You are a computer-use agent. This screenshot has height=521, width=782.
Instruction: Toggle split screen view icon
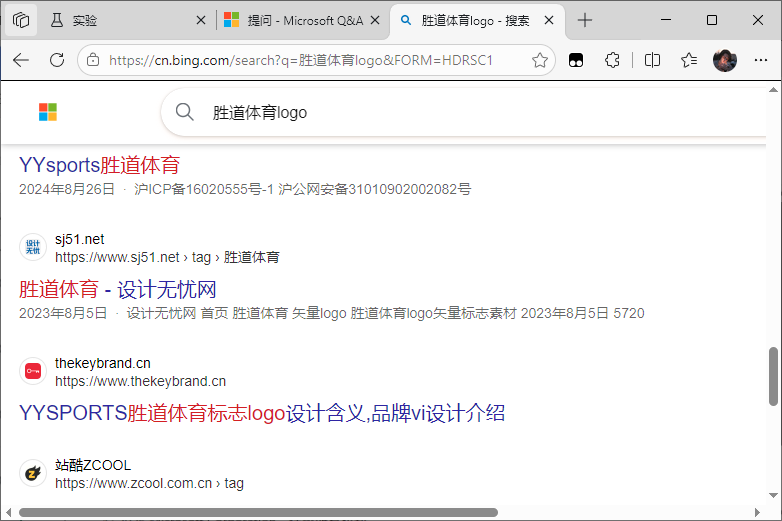pos(652,60)
